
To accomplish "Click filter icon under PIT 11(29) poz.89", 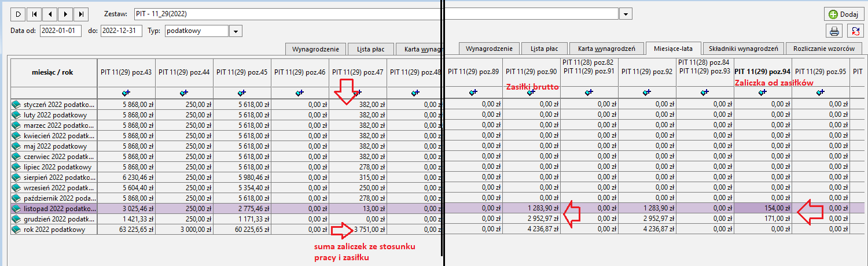I will point(473,93).
